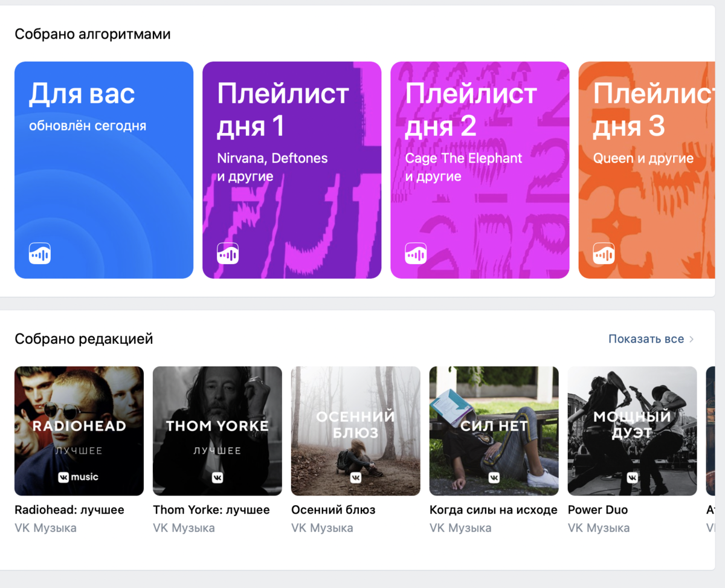Click the VK logo on the Осенний блюз cover
The width and height of the screenshot is (725, 588).
coord(356,477)
